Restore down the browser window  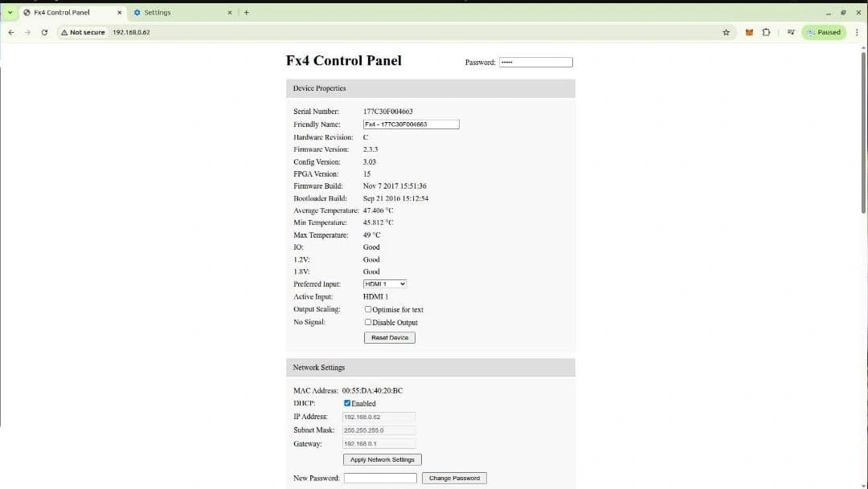click(x=843, y=12)
